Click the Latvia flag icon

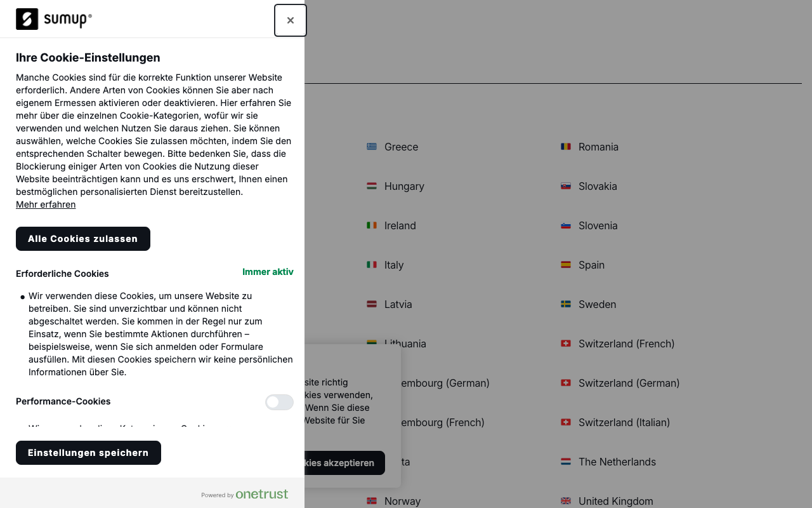(371, 304)
